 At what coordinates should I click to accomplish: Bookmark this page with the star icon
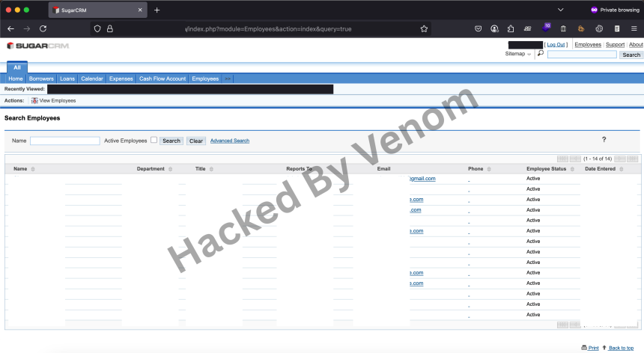pyautogui.click(x=424, y=28)
